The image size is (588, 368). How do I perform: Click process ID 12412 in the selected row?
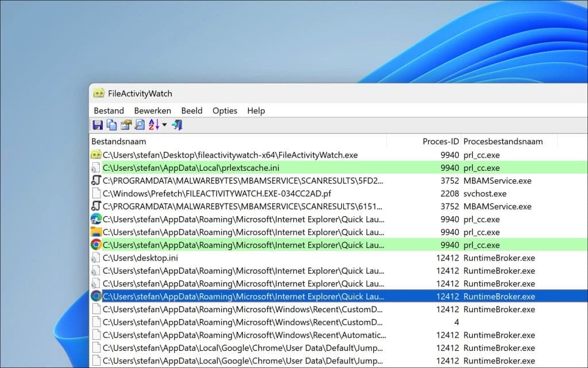pos(448,296)
